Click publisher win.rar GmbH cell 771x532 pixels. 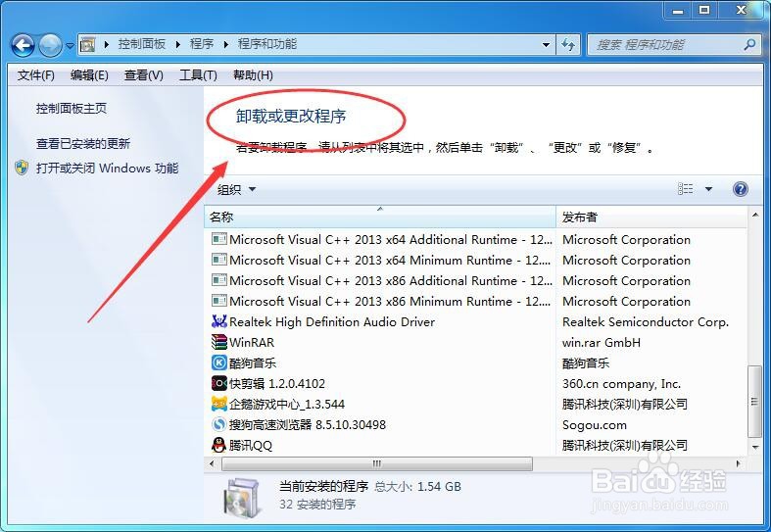602,343
